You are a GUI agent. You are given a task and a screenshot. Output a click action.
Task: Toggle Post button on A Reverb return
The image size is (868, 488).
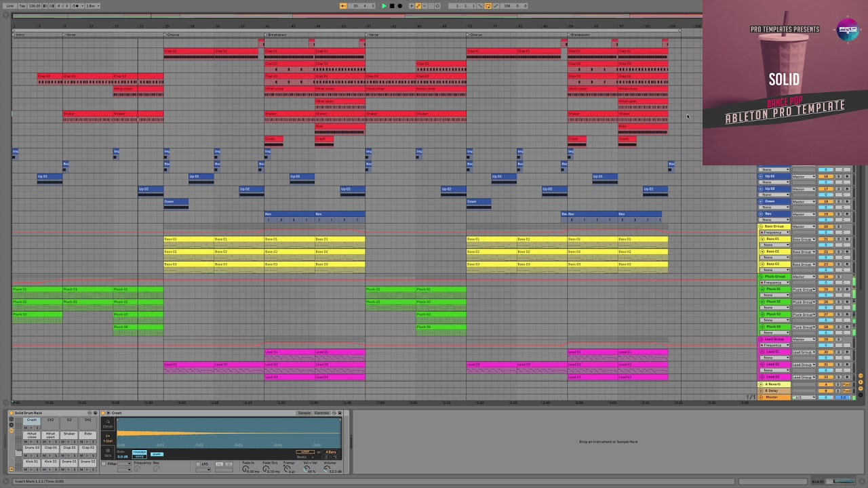846,384
